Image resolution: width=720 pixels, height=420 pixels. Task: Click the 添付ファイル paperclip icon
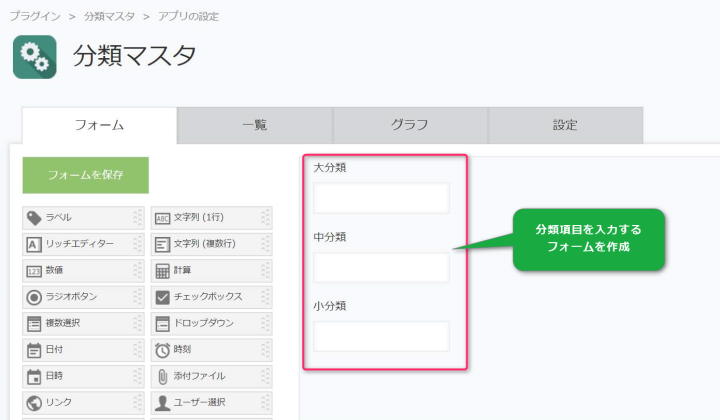[x=163, y=377]
